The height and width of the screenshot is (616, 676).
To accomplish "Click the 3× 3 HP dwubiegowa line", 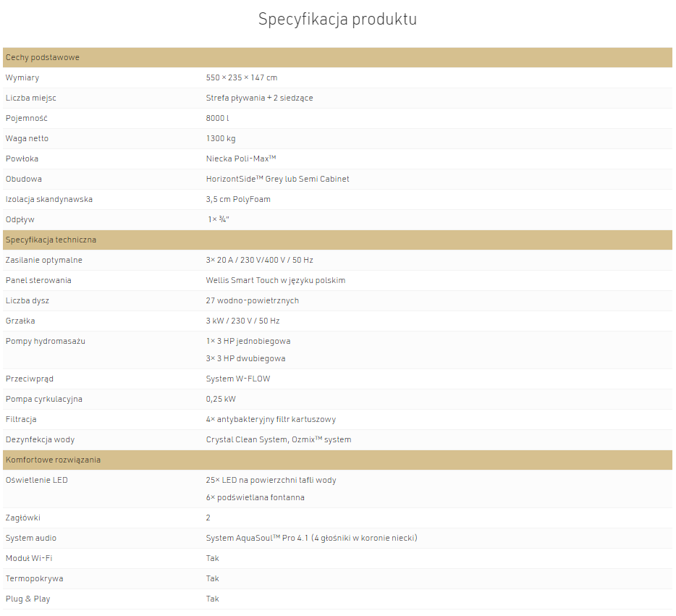I will (246, 358).
